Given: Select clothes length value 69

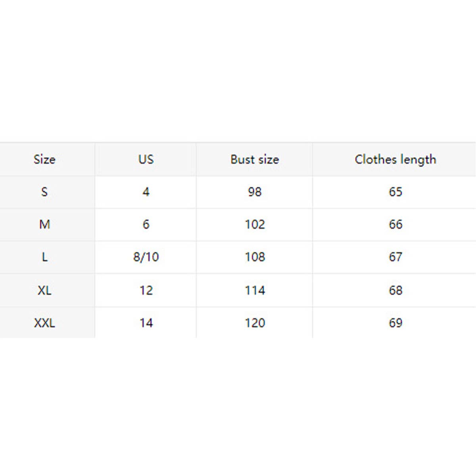Looking at the screenshot, I should click(395, 323).
